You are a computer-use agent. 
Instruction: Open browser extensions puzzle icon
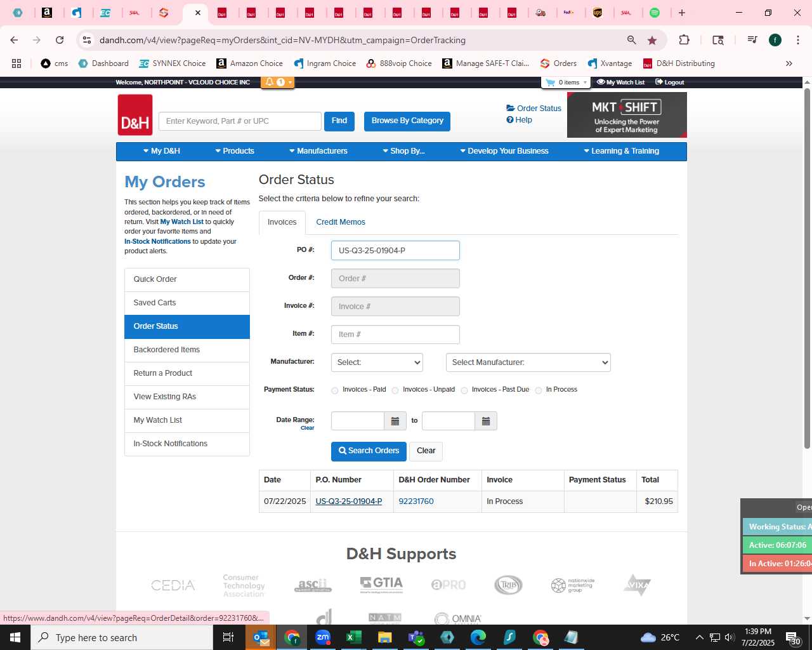684,40
